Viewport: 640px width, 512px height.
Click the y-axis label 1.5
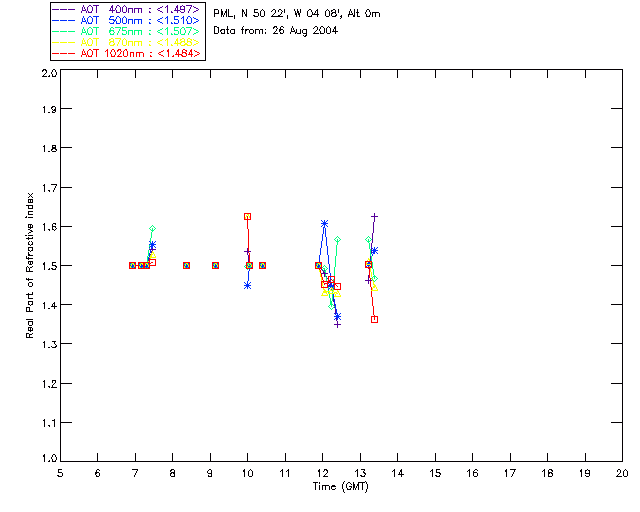49,266
